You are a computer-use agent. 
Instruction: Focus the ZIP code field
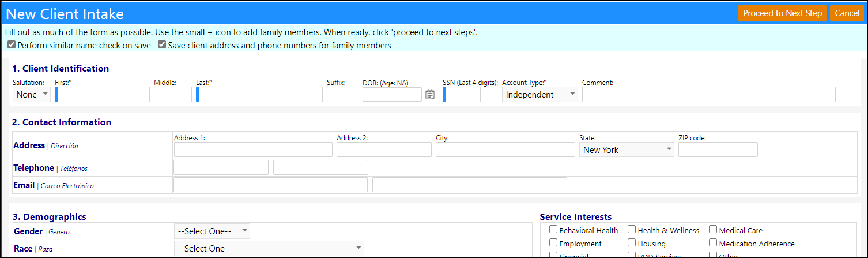(718, 149)
